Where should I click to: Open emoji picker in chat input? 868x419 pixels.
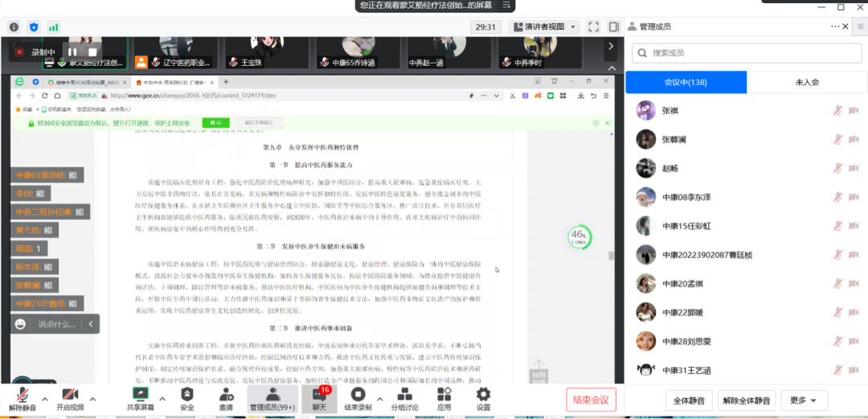20,323
